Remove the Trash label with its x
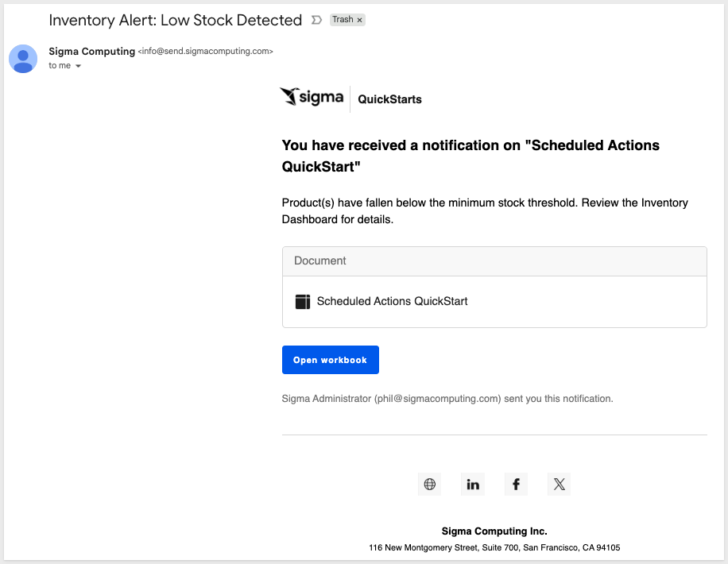 point(359,20)
